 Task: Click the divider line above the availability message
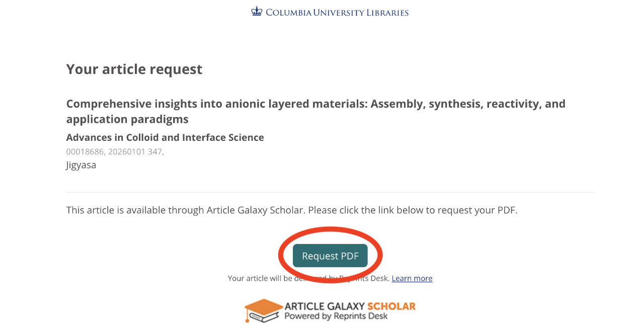coord(330,192)
